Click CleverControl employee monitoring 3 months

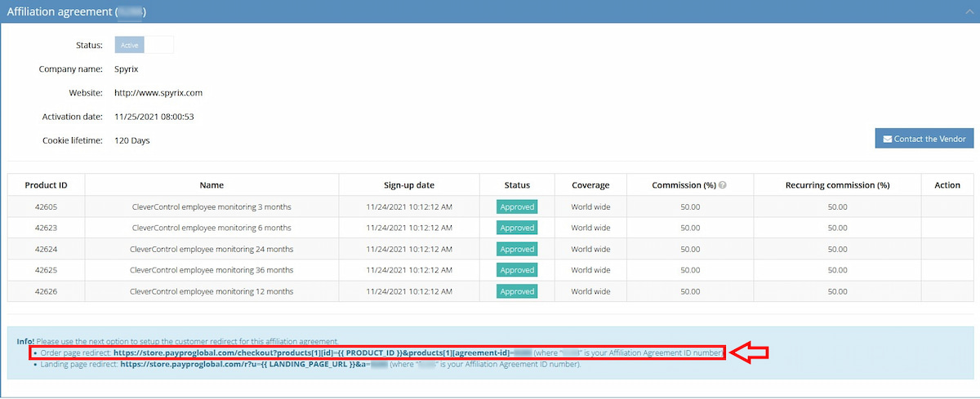tap(212, 206)
